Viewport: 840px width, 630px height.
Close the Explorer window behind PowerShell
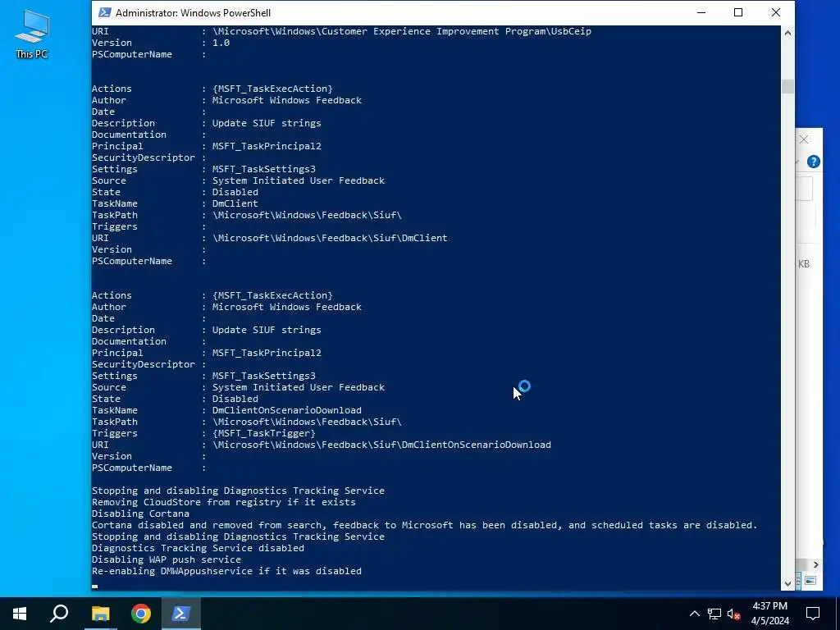pyautogui.click(x=804, y=139)
